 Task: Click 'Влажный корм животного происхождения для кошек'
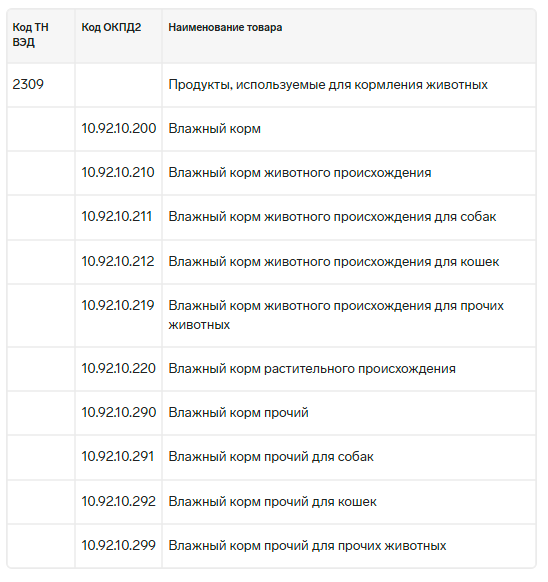334,262
